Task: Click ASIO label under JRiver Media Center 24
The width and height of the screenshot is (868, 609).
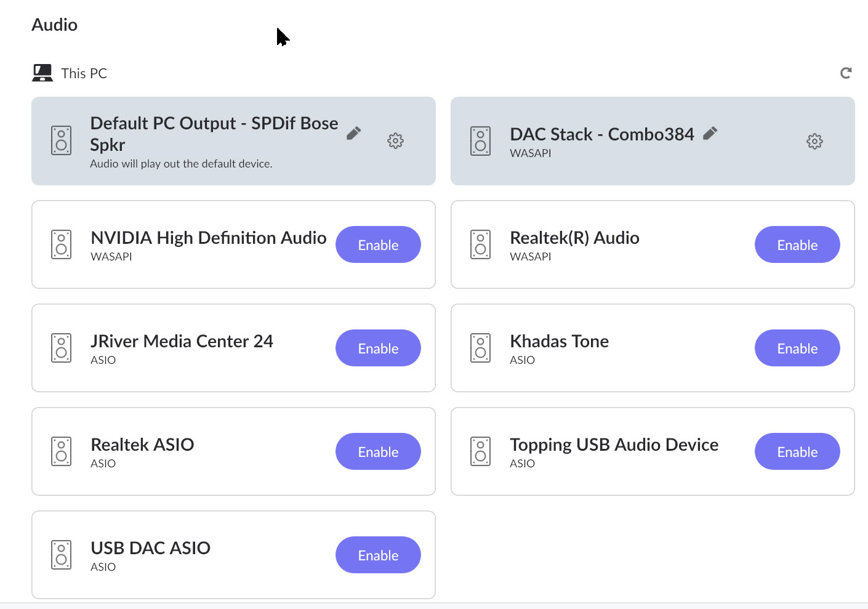Action: click(x=103, y=360)
